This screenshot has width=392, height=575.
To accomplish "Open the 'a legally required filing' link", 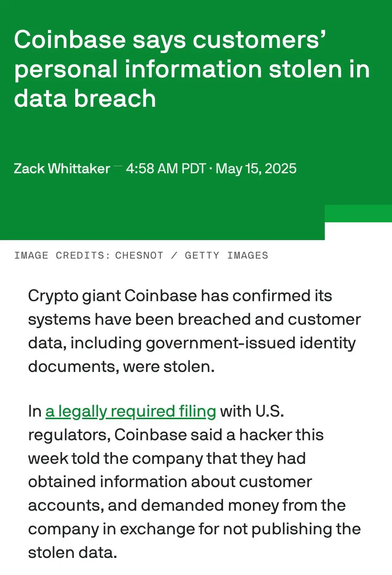I will point(130,412).
